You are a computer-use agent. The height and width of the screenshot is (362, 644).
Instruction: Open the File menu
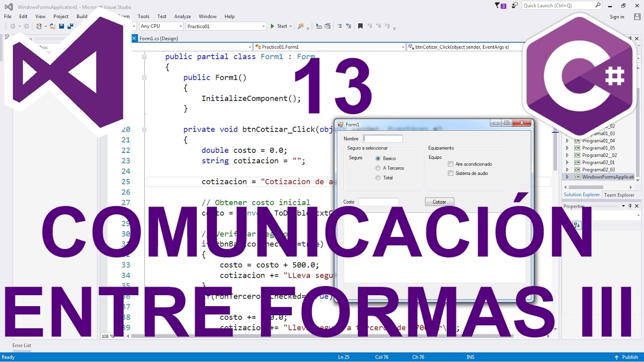[x=8, y=17]
